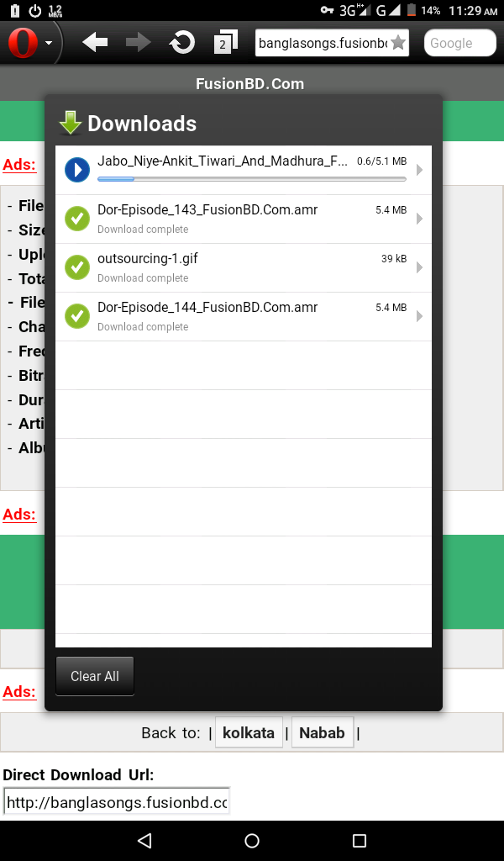Screen dimensions: 504x861
Task: Go forward with the right arrow
Action: [139, 43]
